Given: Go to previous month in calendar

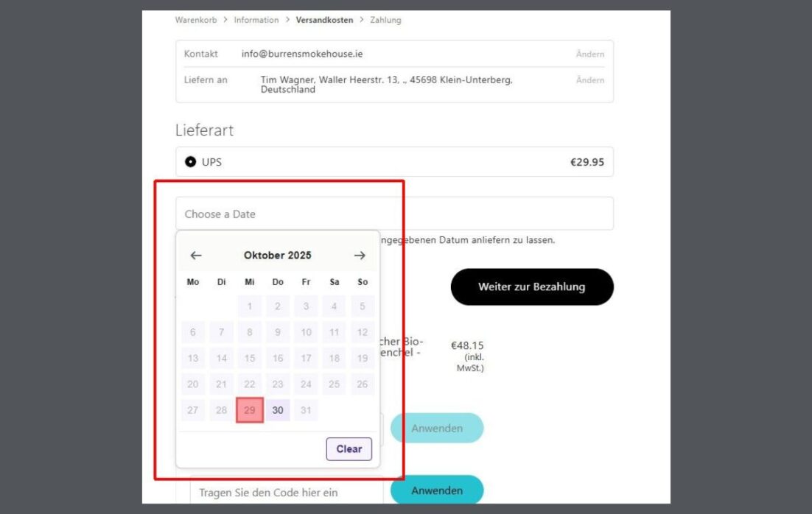Looking at the screenshot, I should (195, 256).
